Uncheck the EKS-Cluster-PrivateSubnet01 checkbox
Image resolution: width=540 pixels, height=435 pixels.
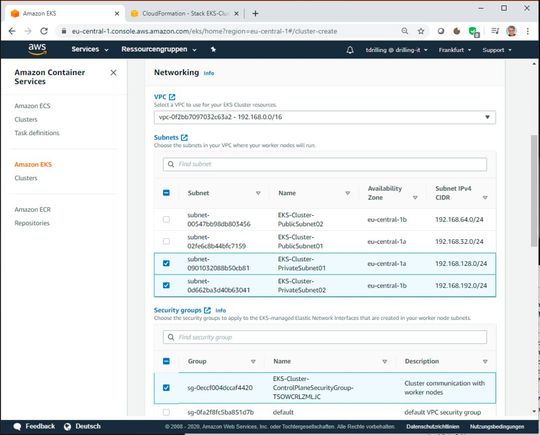(x=166, y=263)
